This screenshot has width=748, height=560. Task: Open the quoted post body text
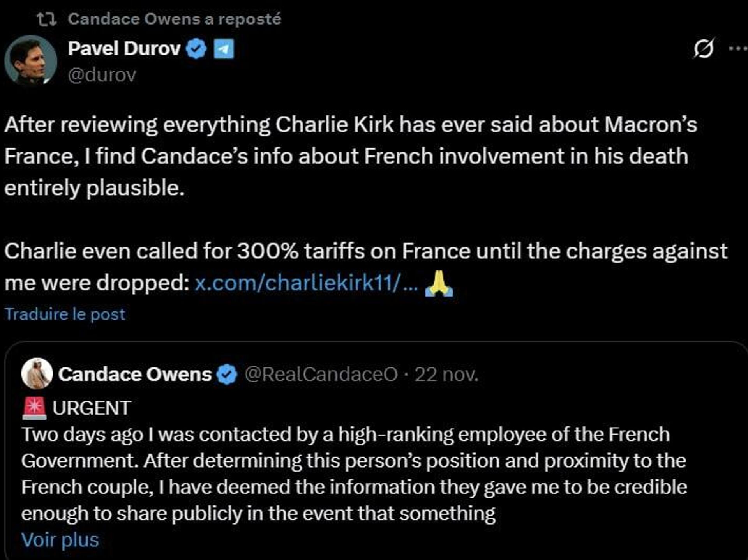pyautogui.click(x=351, y=473)
